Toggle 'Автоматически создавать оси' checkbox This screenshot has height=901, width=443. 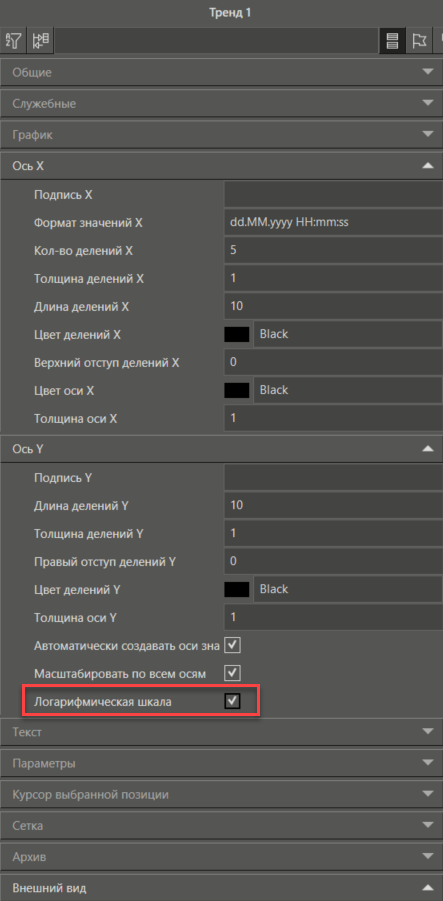click(232, 645)
